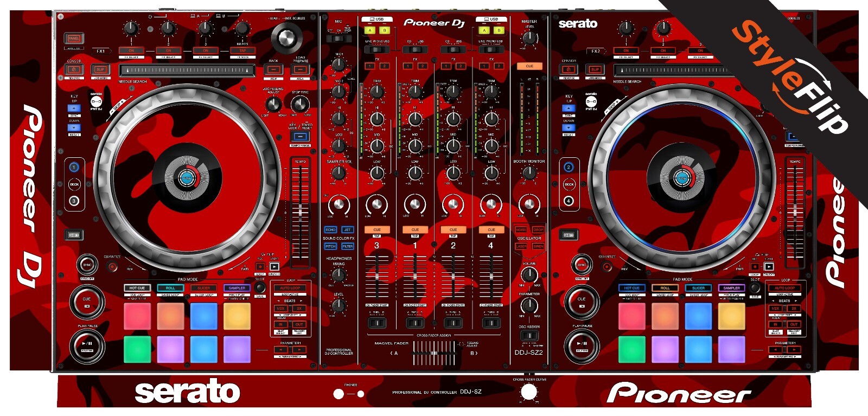Double loop with left 2X button
This screenshot has width=868, height=416.
[x=299, y=309]
